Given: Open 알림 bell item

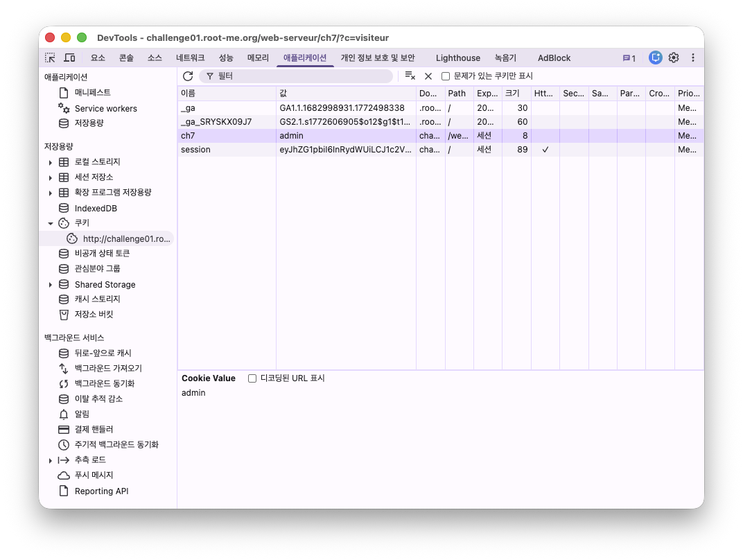Looking at the screenshot, I should [x=82, y=414].
